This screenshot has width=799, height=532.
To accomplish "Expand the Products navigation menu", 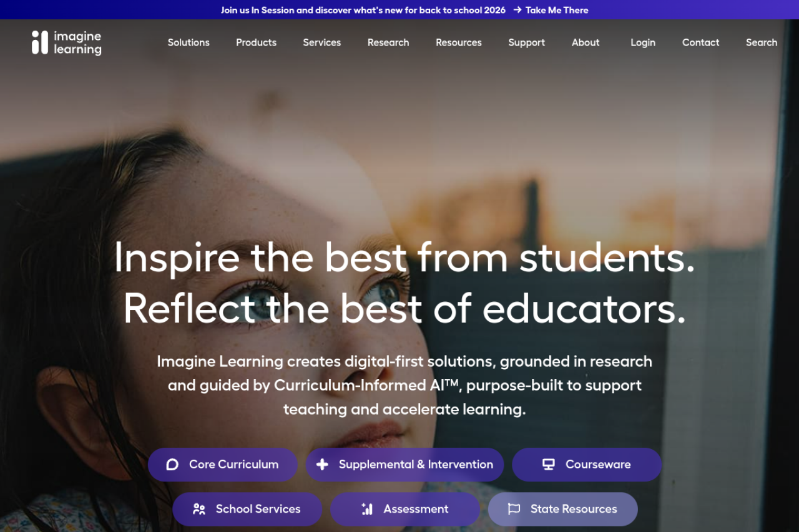I will [256, 42].
